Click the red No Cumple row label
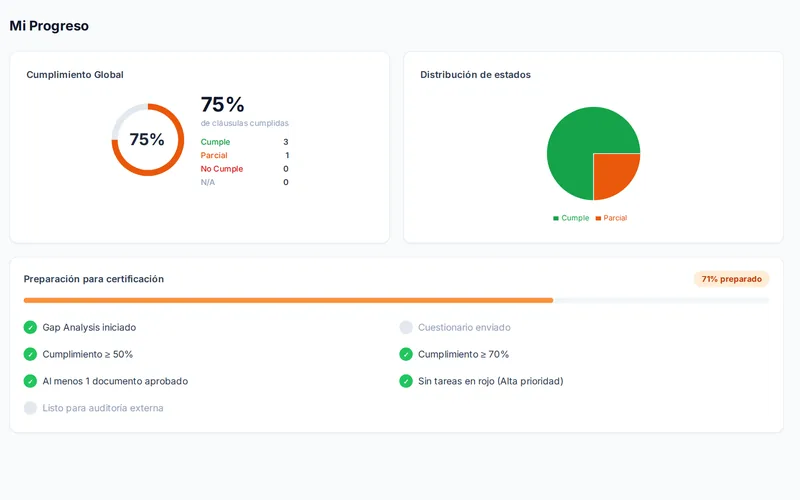This screenshot has width=800, height=500. coord(221,169)
